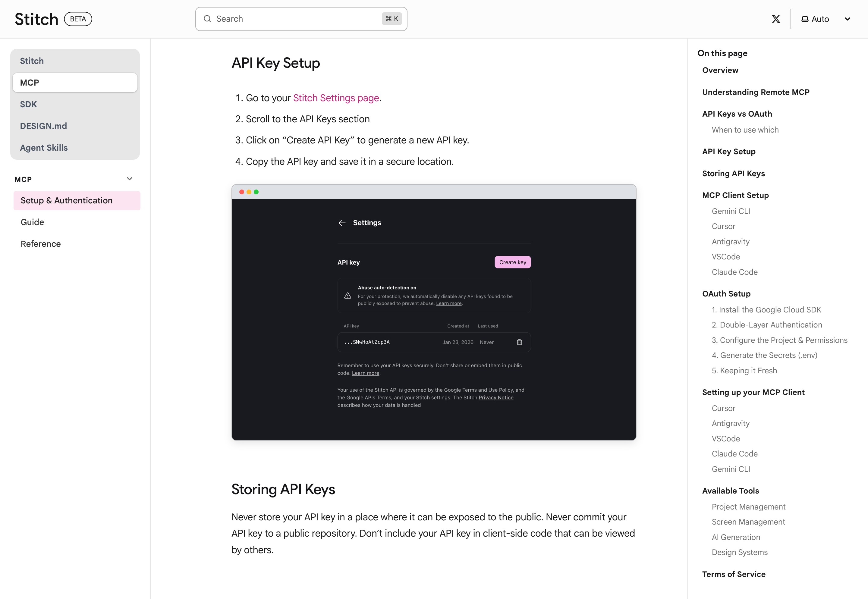This screenshot has width=868, height=599.
Task: Jump to Antigravity under MCP Client Setup
Action: click(731, 242)
